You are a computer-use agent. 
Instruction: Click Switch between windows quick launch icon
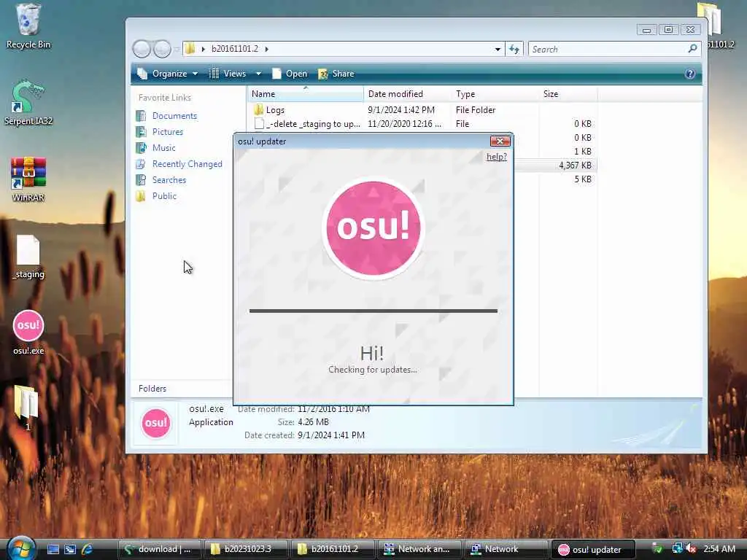tap(70, 549)
